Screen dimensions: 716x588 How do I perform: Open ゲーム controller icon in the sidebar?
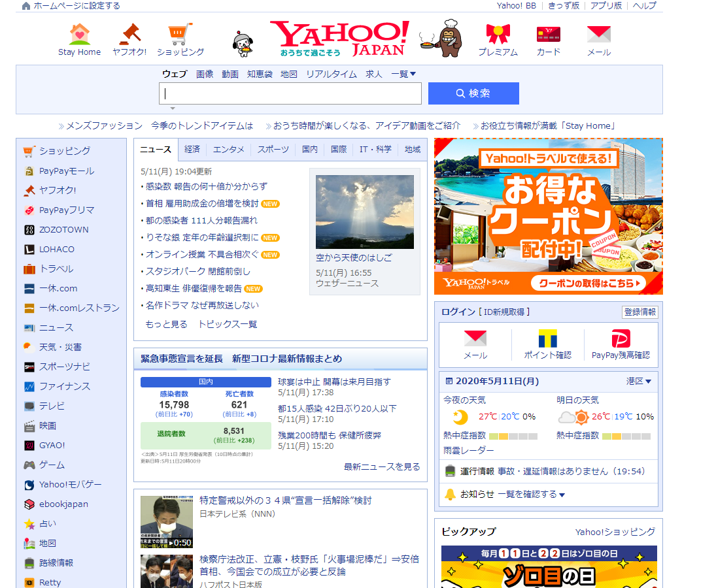click(29, 465)
